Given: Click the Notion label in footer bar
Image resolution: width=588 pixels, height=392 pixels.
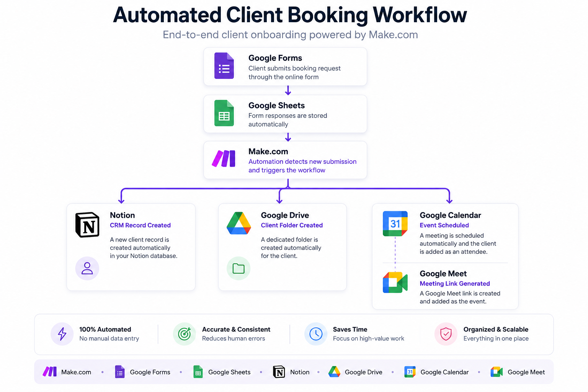Looking at the screenshot, I should point(300,372).
